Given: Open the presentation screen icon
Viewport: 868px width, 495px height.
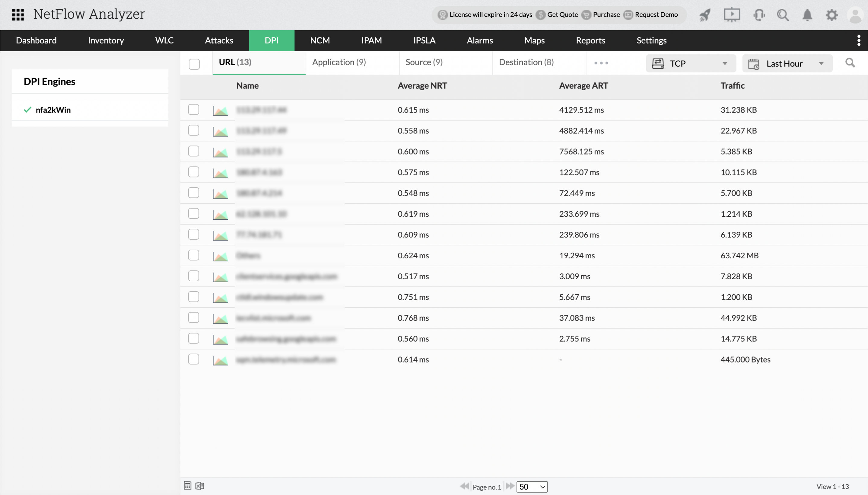Looking at the screenshot, I should (731, 15).
